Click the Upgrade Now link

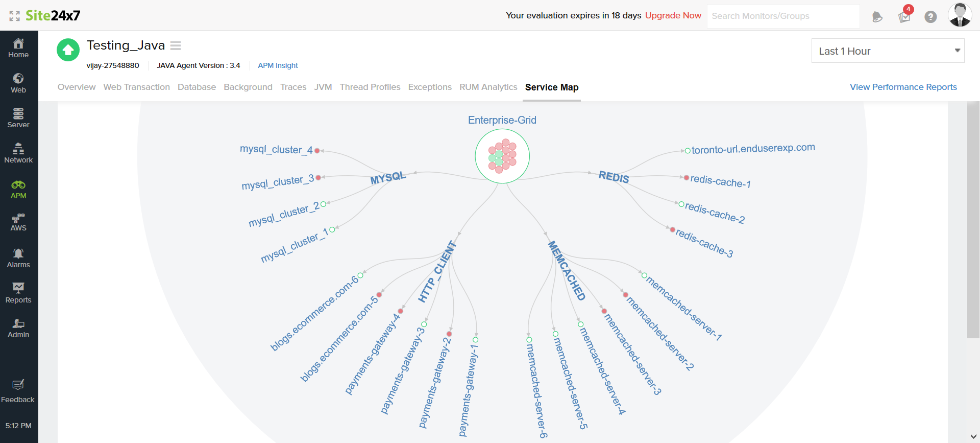pyautogui.click(x=673, y=15)
